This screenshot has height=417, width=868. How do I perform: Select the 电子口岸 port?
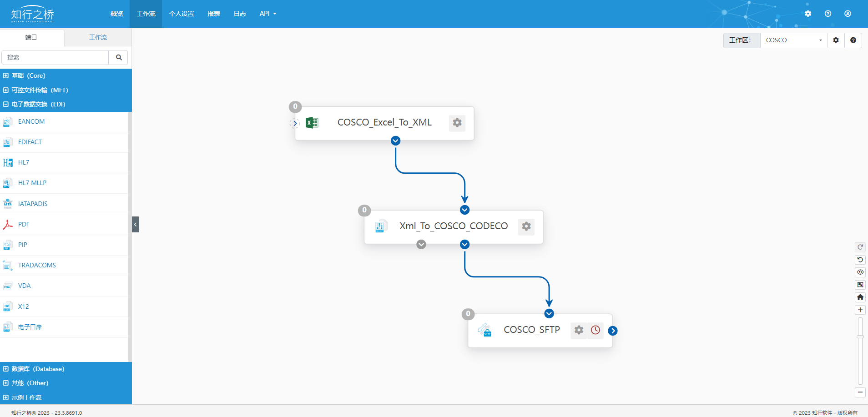point(64,327)
